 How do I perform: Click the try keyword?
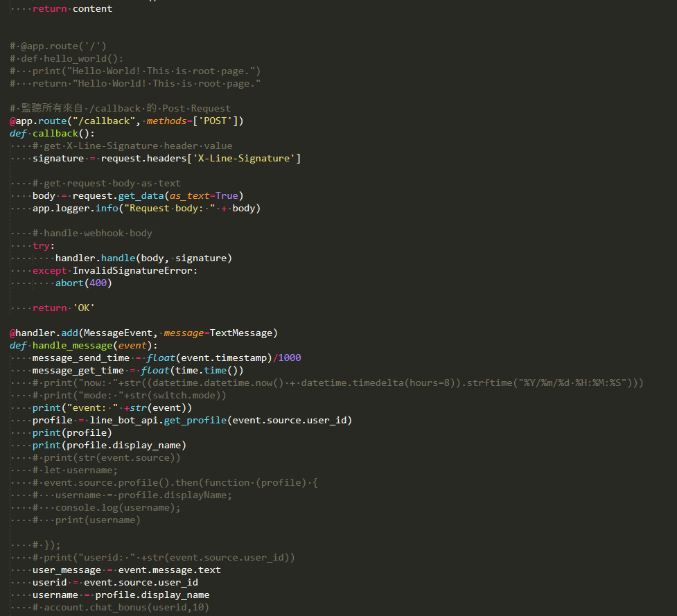[x=43, y=246]
